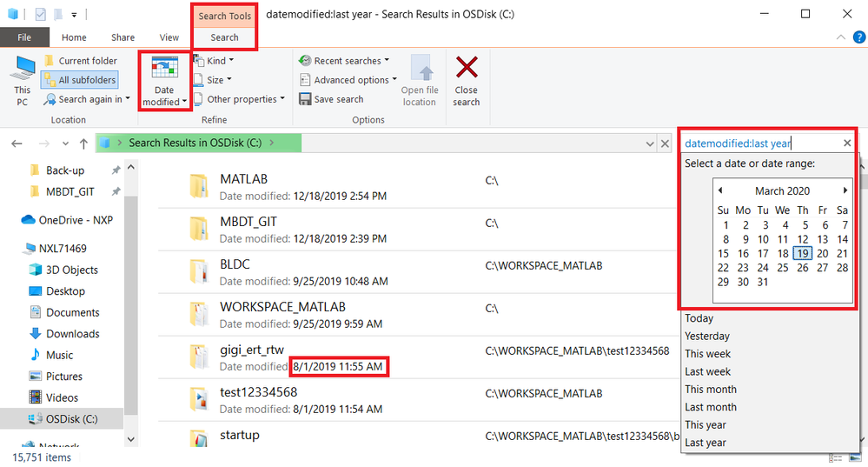This screenshot has height=467, width=868.
Task: Switch to the View ribbon tab
Action: coord(169,37)
